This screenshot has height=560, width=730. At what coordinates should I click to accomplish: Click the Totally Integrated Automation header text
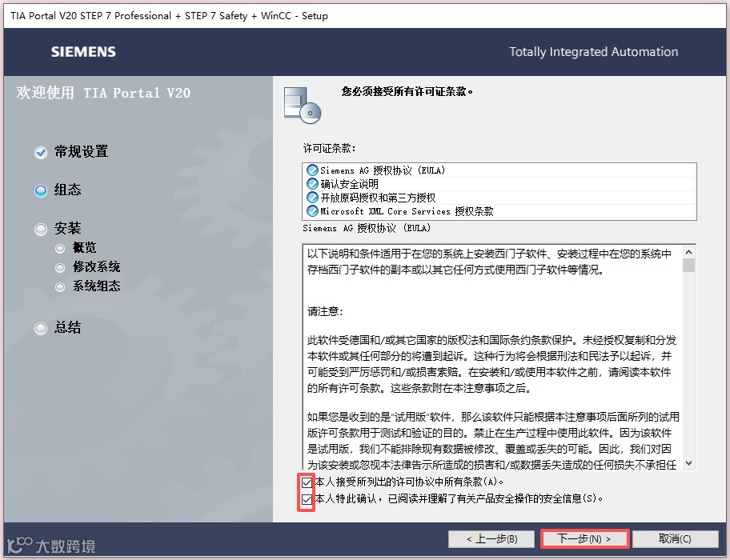point(594,52)
